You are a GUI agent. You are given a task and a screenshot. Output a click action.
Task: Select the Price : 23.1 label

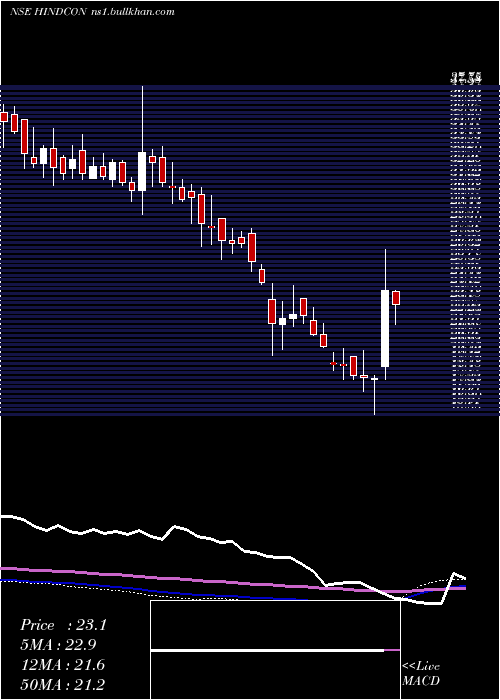click(63, 625)
